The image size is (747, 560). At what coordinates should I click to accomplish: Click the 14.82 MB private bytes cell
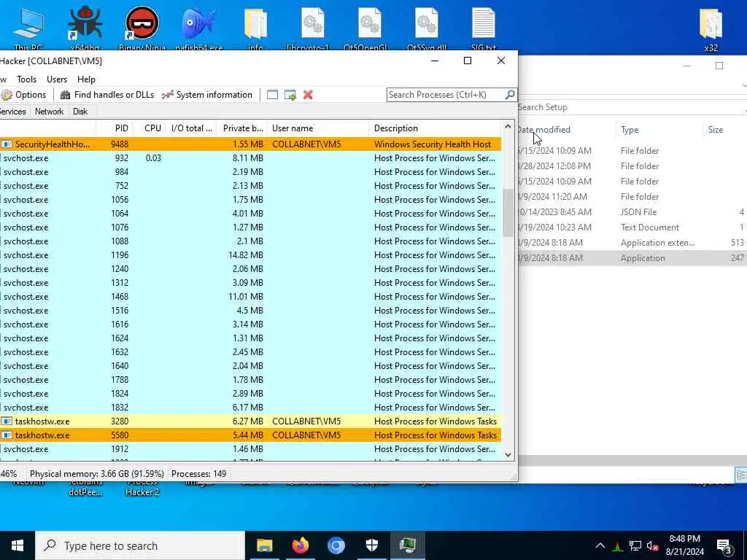pyautogui.click(x=245, y=255)
